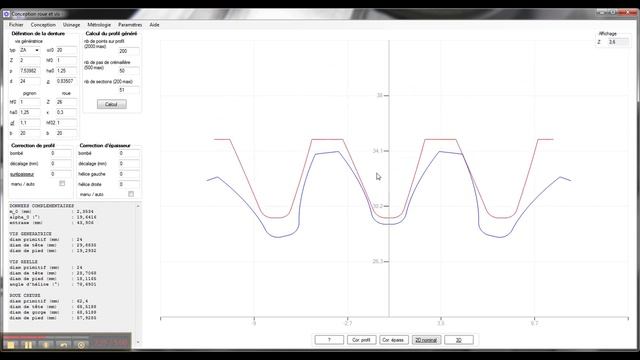This screenshot has height=360, width=640.
Task: Open the Fichier menu
Action: tap(16, 25)
